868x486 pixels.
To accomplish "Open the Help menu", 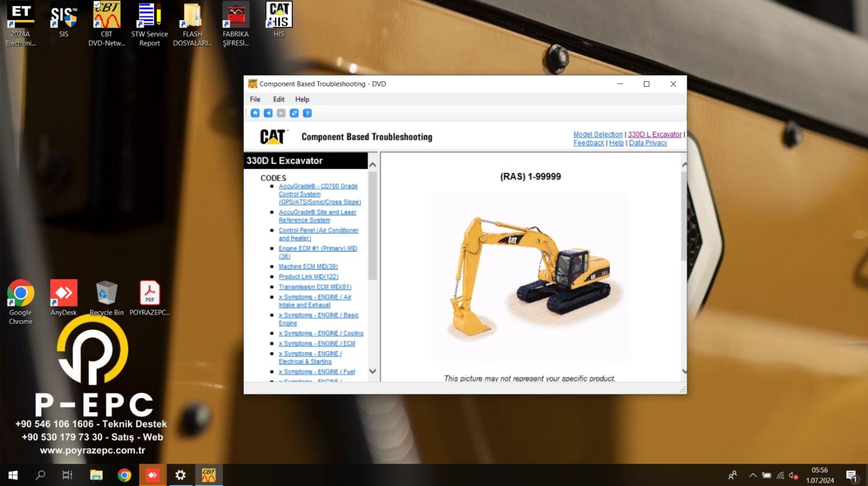I will 302,99.
